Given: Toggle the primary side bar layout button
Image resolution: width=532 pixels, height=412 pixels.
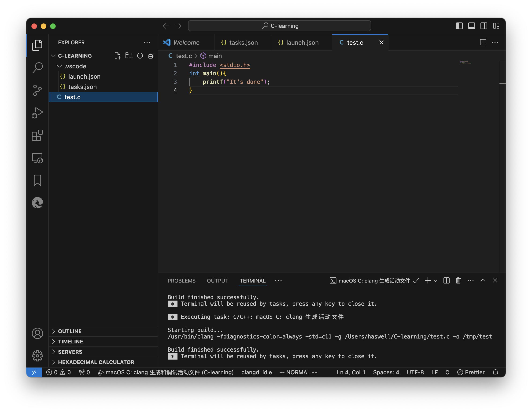Looking at the screenshot, I should point(459,26).
